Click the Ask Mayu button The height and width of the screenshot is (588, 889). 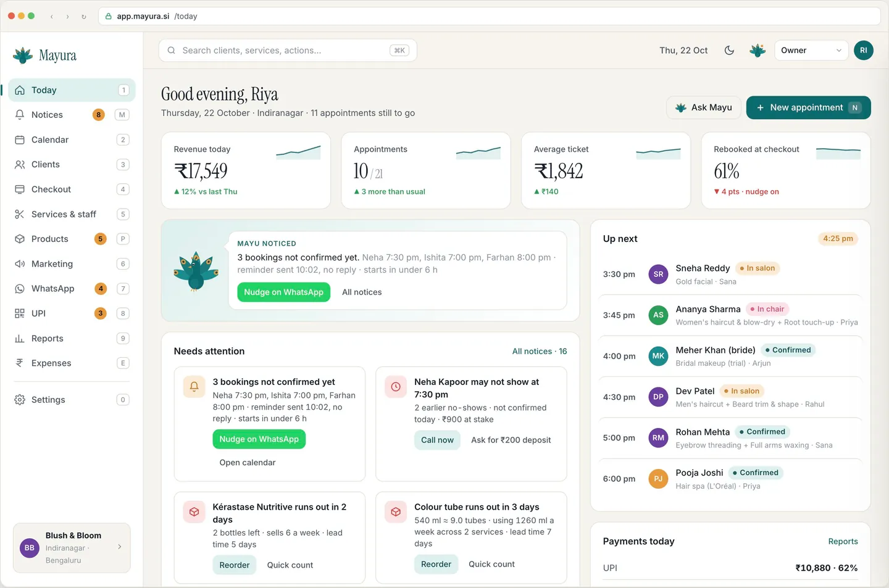[704, 107]
